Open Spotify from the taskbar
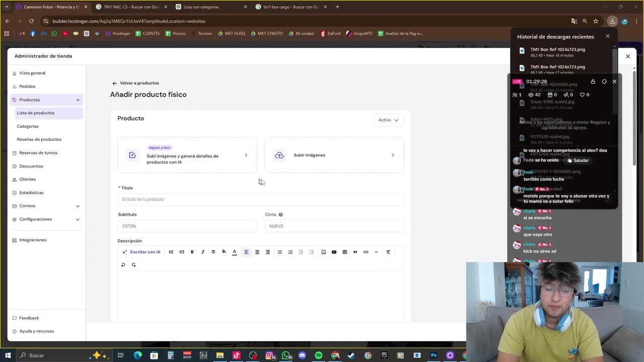644x362 pixels. pos(318,355)
